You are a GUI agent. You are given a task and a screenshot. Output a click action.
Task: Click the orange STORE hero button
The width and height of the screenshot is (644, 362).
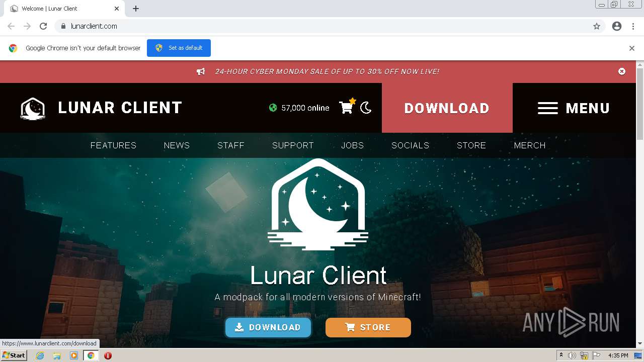click(x=368, y=327)
